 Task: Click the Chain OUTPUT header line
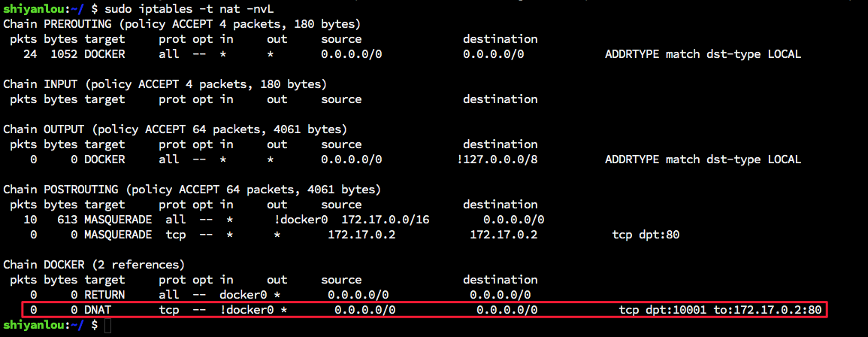coord(175,129)
